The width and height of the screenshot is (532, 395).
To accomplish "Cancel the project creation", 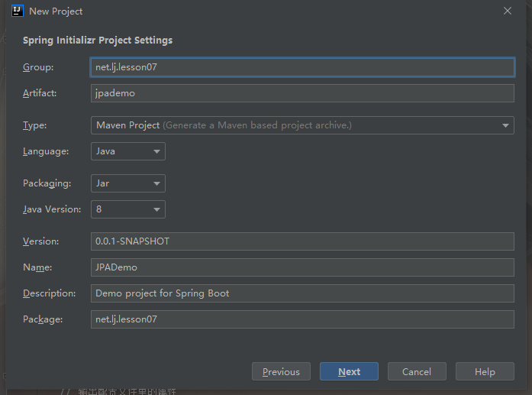I will coord(417,371).
